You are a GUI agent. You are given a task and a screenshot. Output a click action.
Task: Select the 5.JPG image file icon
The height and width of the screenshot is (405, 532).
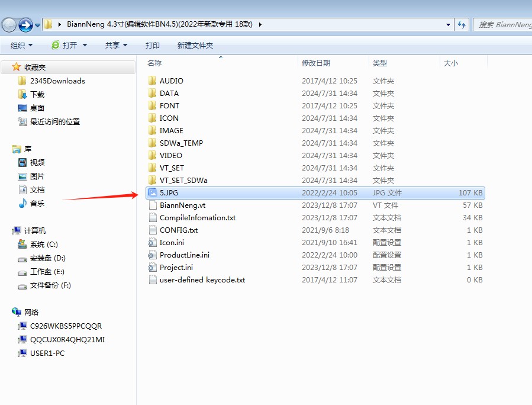tap(153, 192)
